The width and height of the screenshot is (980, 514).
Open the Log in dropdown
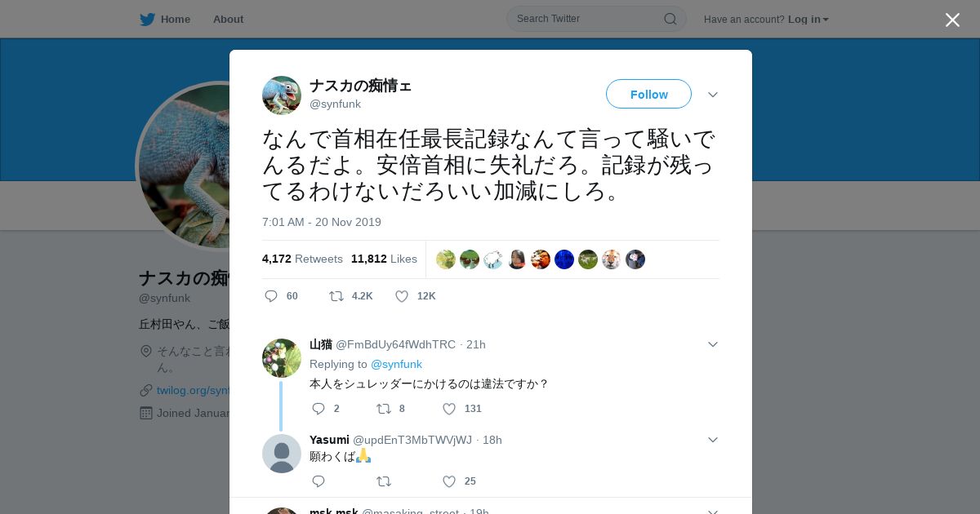(808, 20)
